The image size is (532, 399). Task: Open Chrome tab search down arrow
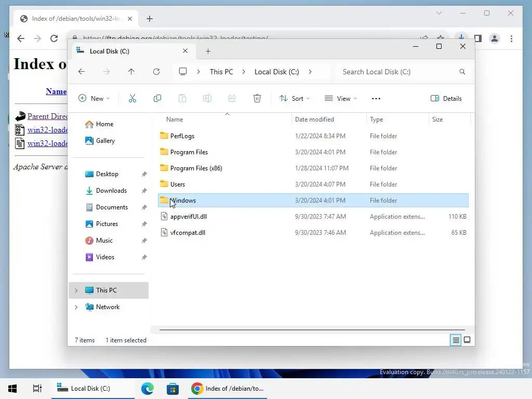pos(439,13)
